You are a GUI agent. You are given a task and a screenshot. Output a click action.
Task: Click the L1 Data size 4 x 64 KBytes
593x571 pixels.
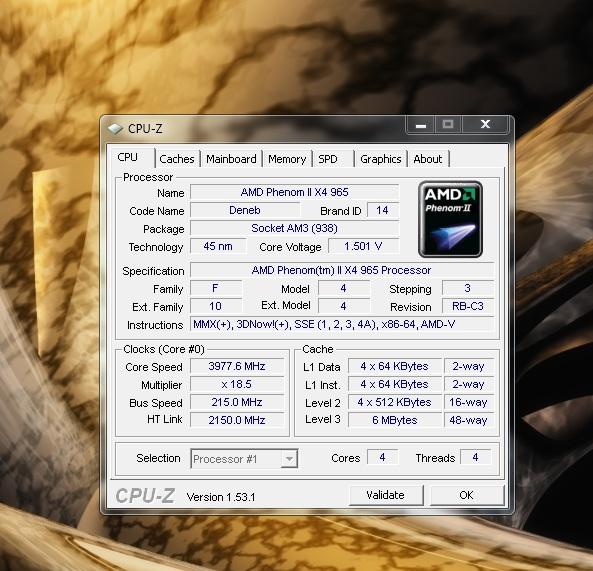tap(394, 366)
